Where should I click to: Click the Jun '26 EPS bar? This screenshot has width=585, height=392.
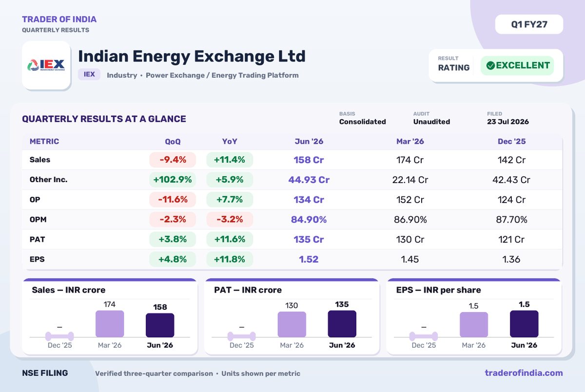[524, 324]
